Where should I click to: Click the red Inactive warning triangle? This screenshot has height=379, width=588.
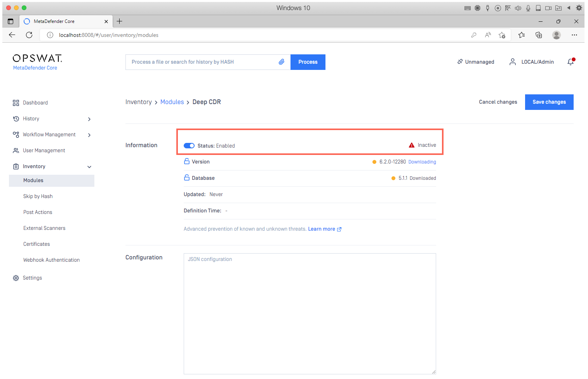(412, 145)
